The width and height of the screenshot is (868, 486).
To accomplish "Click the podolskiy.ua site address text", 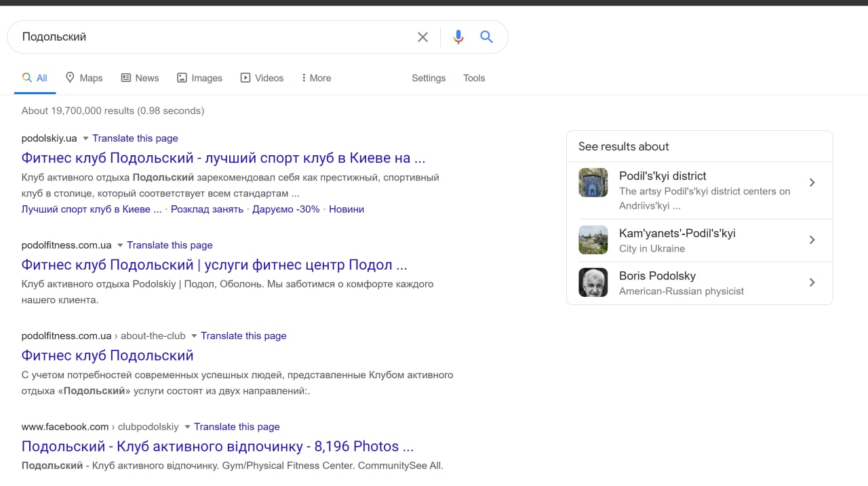I will click(x=49, y=138).
